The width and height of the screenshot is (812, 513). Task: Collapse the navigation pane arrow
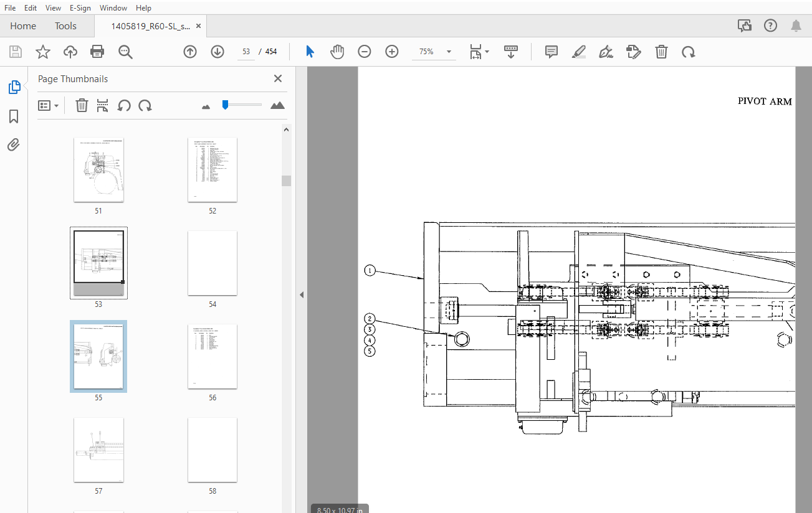[x=301, y=294]
